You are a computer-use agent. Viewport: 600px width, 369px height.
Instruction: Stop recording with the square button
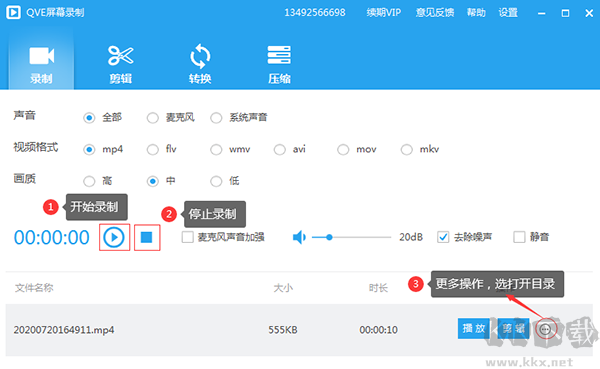click(147, 237)
